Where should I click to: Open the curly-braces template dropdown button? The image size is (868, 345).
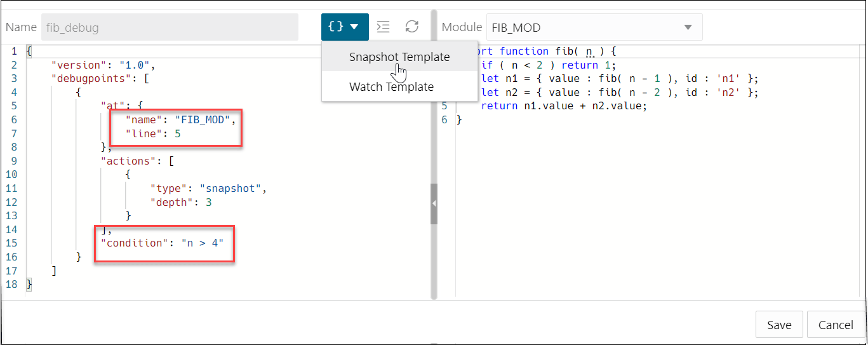pos(345,27)
